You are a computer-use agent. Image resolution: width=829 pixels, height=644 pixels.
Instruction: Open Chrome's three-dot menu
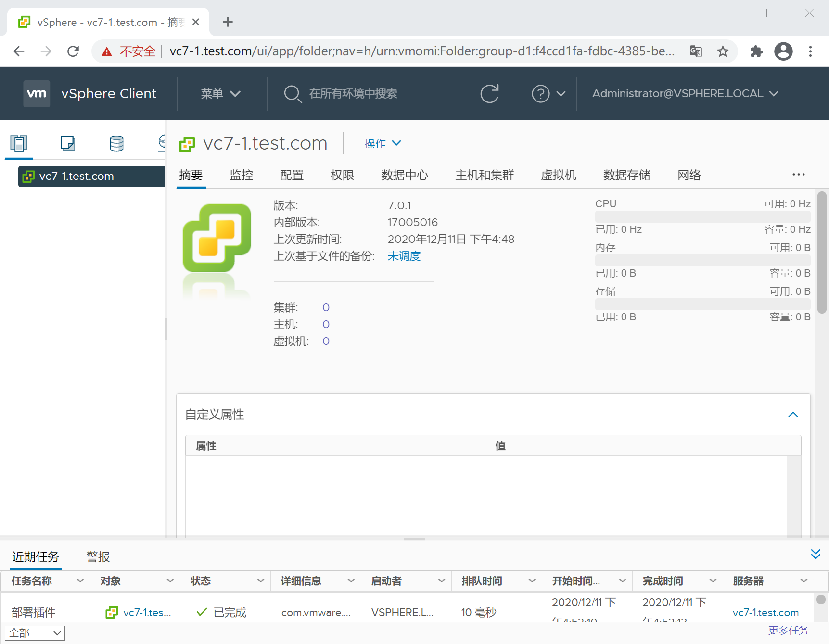[x=811, y=51]
